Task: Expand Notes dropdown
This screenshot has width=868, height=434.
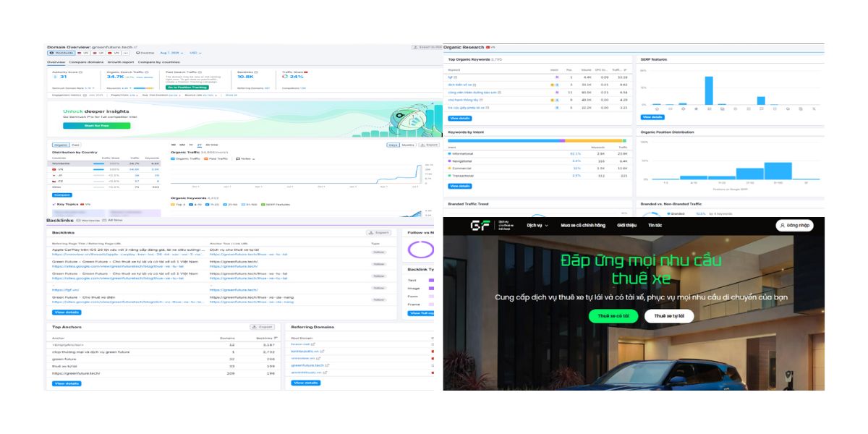Action: 246,158
